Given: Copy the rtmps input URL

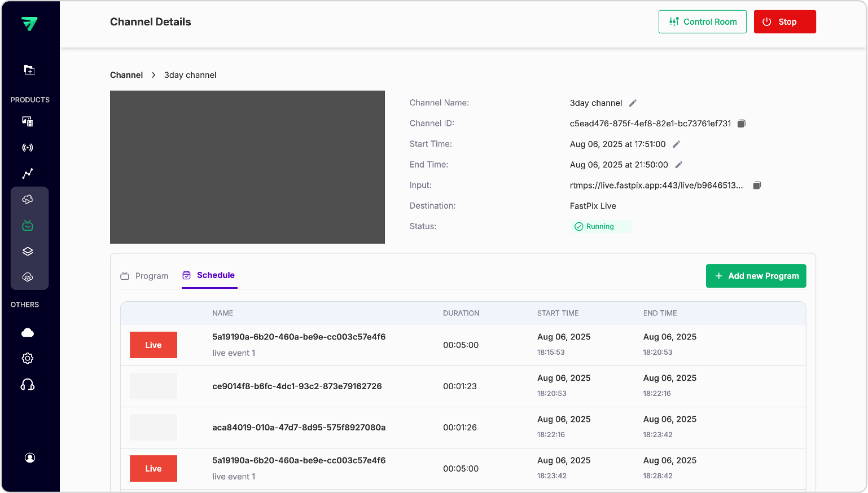Looking at the screenshot, I should 757,185.
